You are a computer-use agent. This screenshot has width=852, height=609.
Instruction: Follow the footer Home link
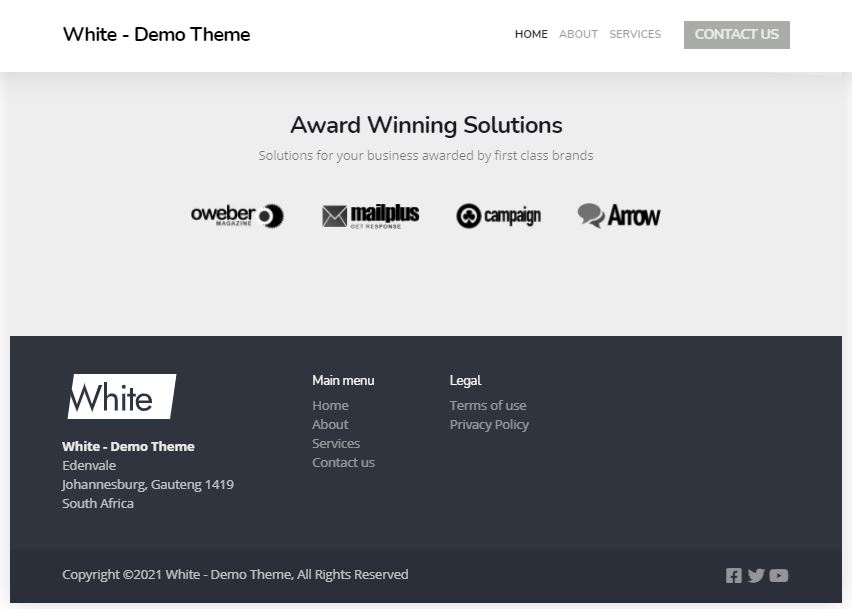(330, 405)
